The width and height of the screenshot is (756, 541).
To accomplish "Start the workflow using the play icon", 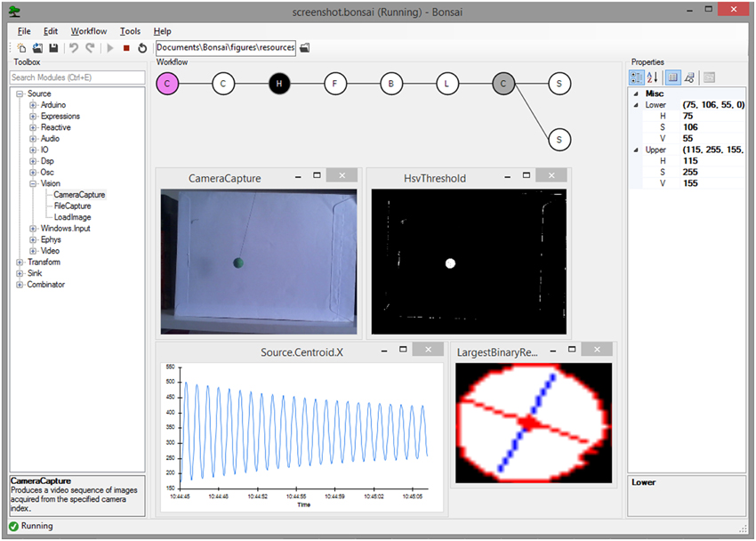I will point(110,47).
